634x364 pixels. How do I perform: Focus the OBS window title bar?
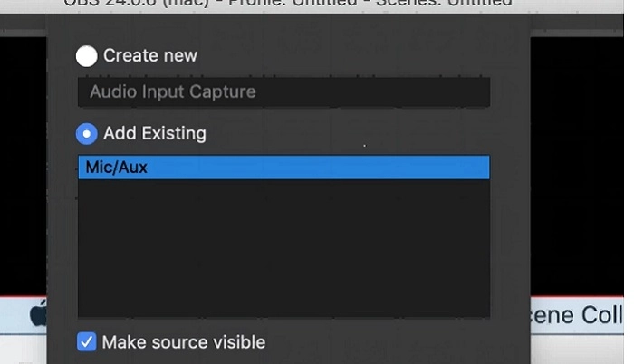288,4
